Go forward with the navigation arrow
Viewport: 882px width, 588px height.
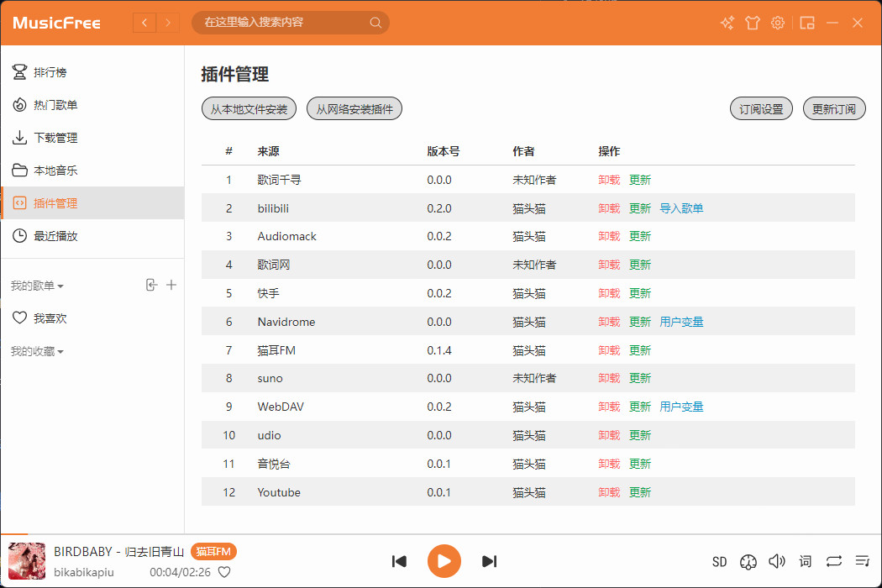pos(168,23)
